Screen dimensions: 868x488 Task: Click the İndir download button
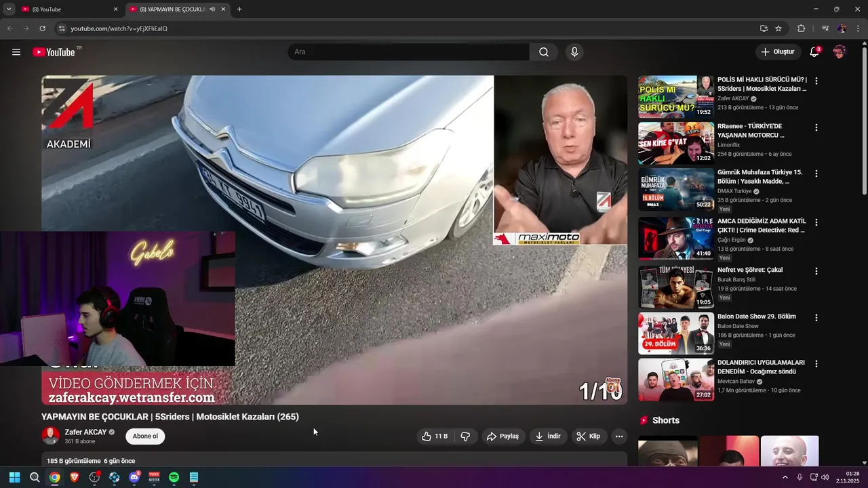tap(548, 436)
